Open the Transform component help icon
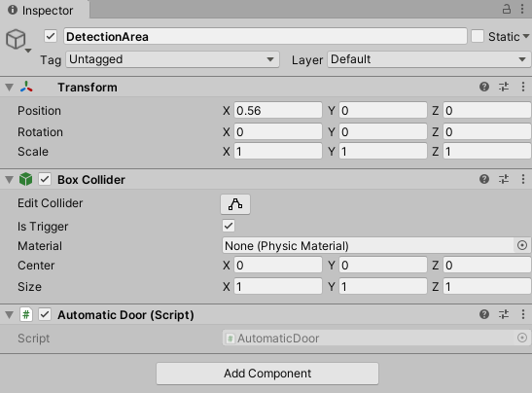 [484, 87]
